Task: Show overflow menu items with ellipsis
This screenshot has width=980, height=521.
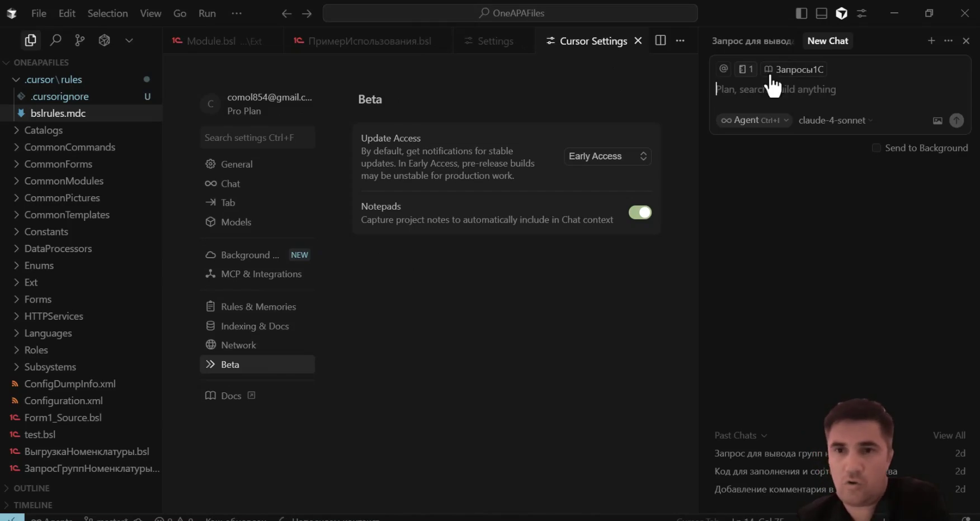Action: point(237,13)
